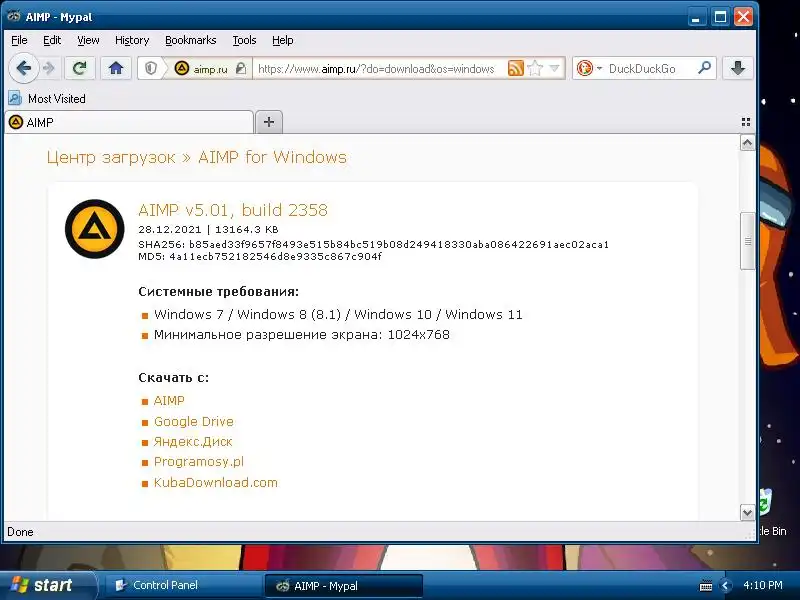The height and width of the screenshot is (600, 800).
Task: Open the home page via house icon
Action: (116, 68)
